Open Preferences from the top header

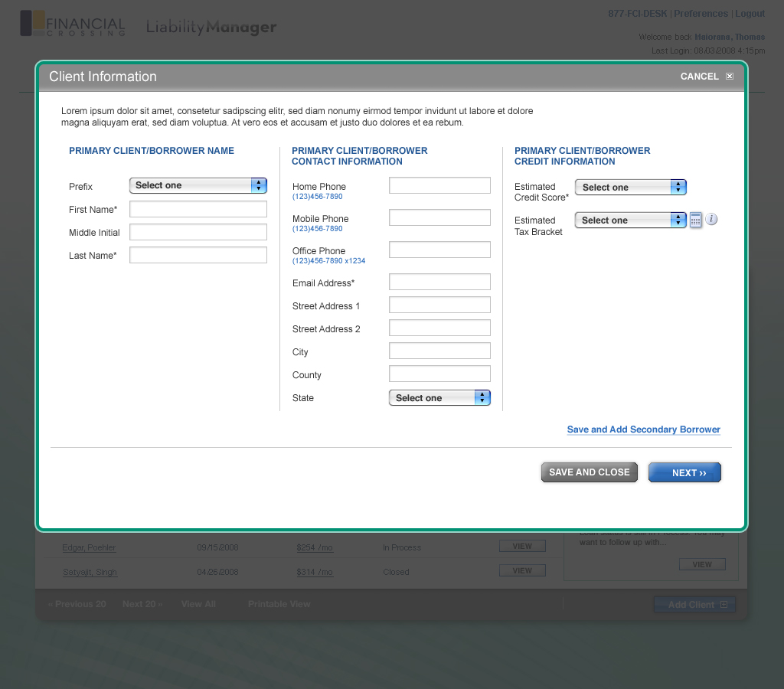click(x=701, y=14)
